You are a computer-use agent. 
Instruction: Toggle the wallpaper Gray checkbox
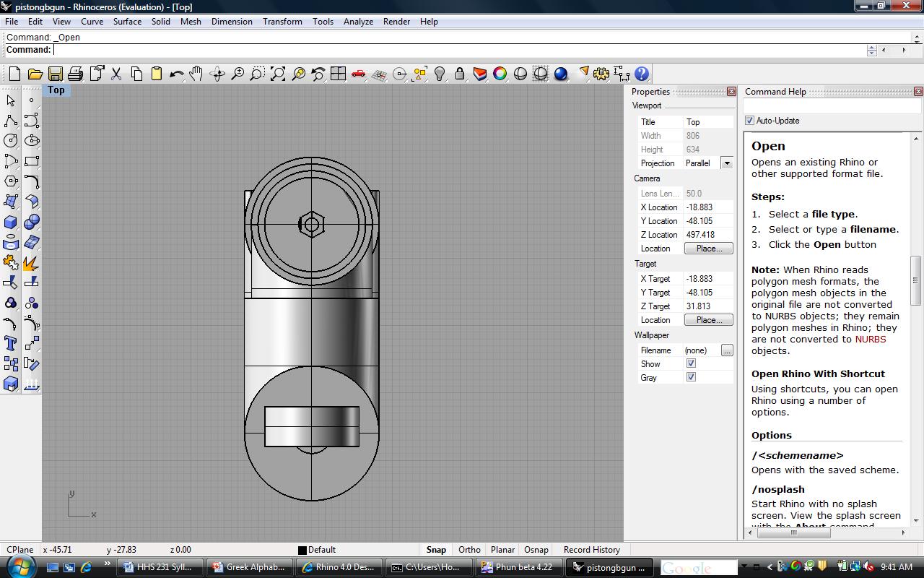pos(691,377)
